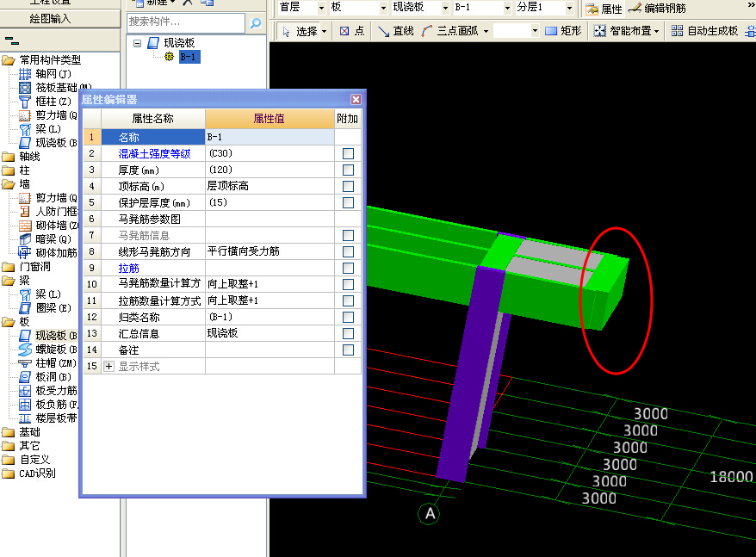This screenshot has height=557, width=756.
Task: Tick 附加 checkbox for 马凳筋信息
Action: click(348, 235)
